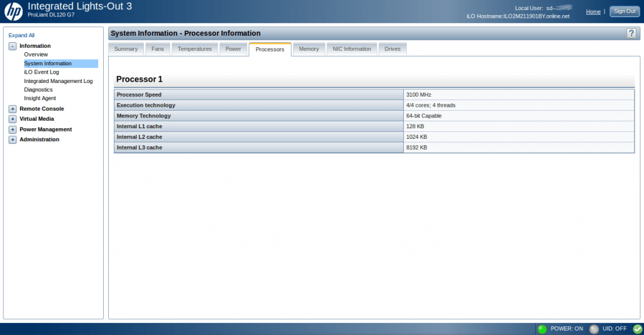Click the 8192 KB value
Screen dimensions: 644x335
pos(416,148)
